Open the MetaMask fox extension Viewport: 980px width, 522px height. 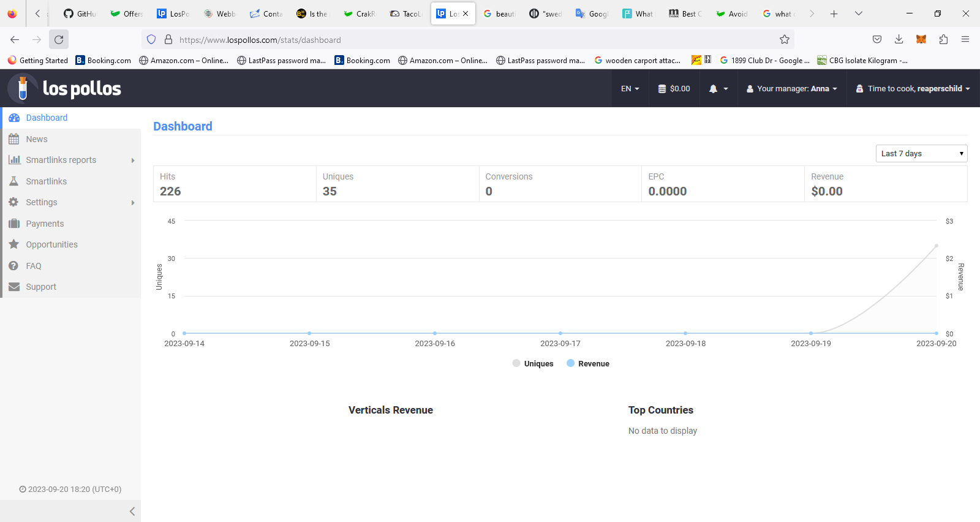(x=921, y=40)
